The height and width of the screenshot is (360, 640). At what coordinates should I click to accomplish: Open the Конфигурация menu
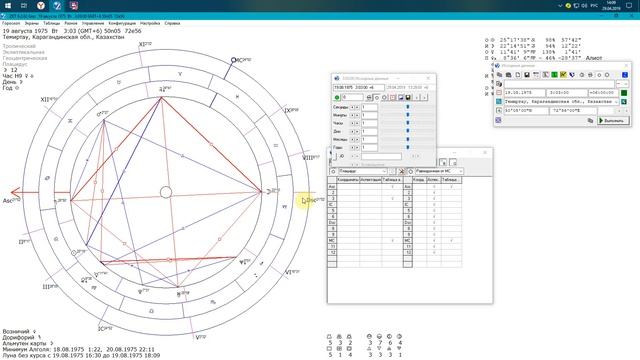tap(122, 23)
